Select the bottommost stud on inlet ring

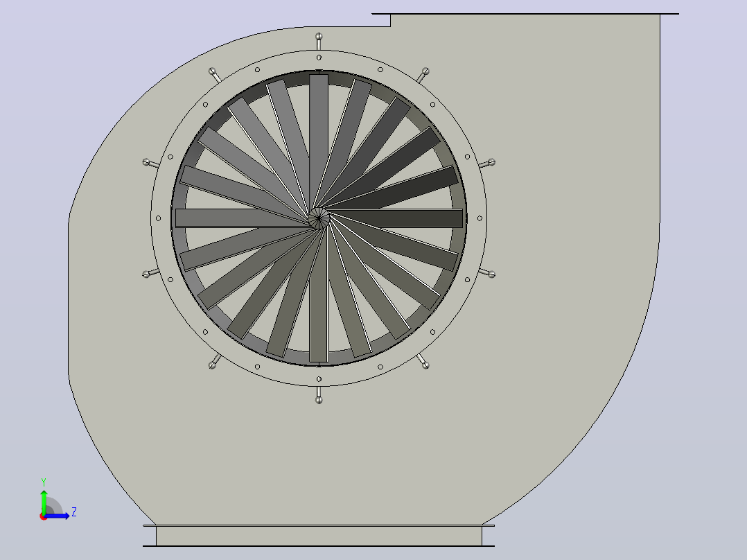point(319,395)
